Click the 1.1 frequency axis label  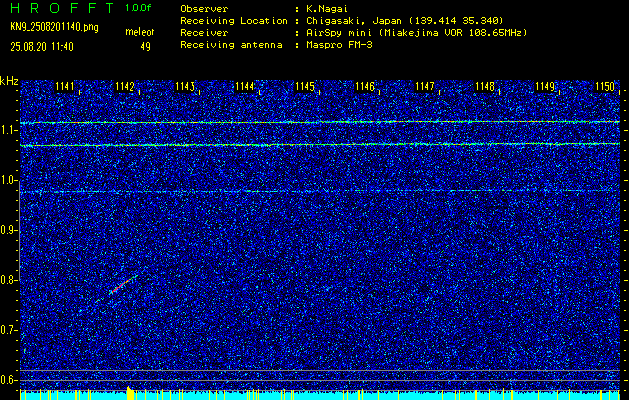coord(8,131)
